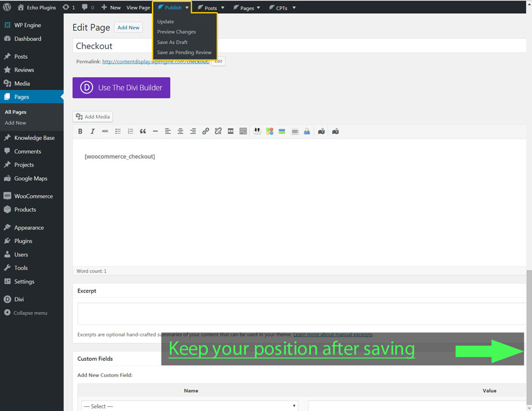Toggle the toolbar kitchen sink icon
532x411 pixels.
[x=243, y=131]
